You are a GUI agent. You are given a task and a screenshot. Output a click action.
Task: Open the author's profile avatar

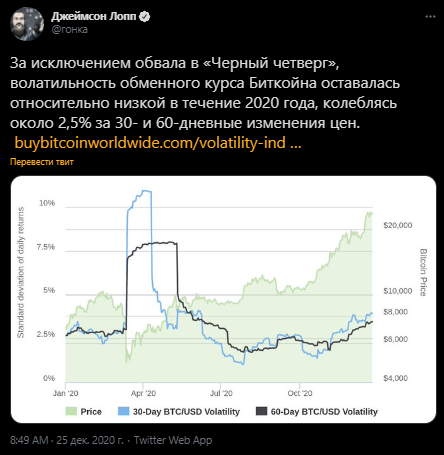(27, 24)
